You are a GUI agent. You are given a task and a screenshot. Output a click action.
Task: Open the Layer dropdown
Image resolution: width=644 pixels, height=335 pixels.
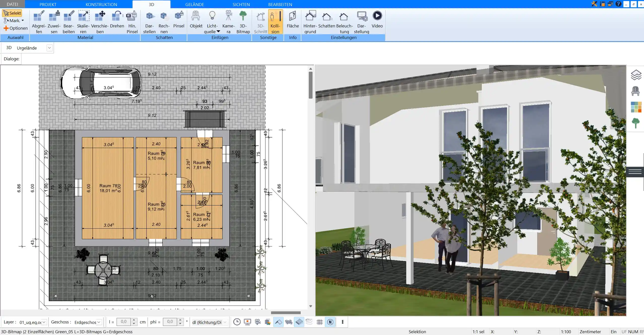(x=44, y=322)
